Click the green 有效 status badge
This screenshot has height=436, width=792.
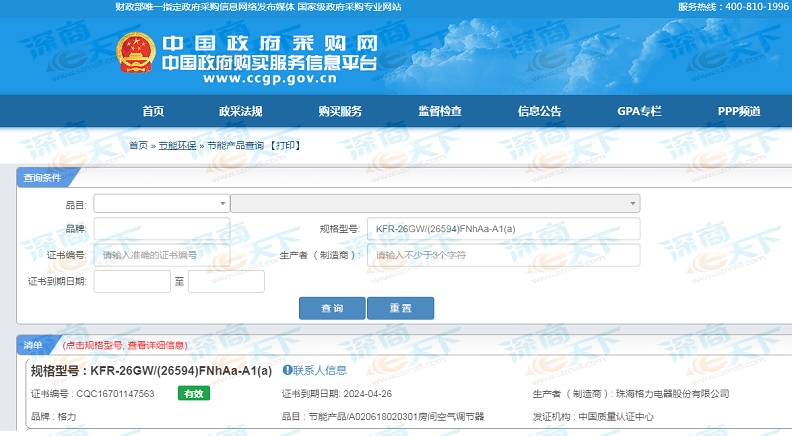point(193,394)
